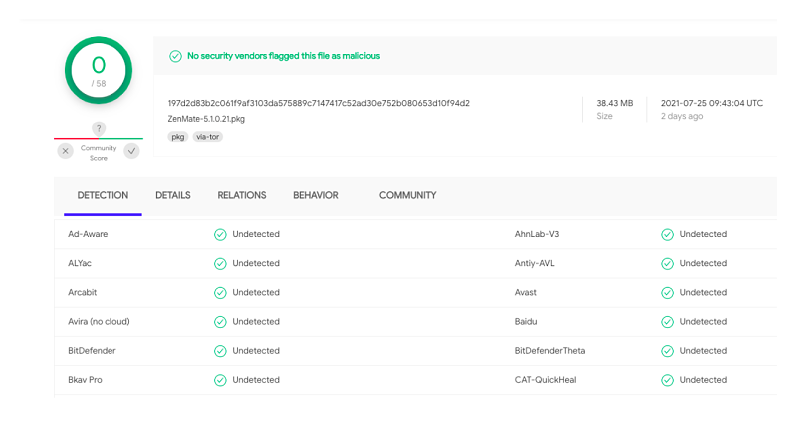Click the Bkav Pro undetected checkmark icon

click(220, 380)
